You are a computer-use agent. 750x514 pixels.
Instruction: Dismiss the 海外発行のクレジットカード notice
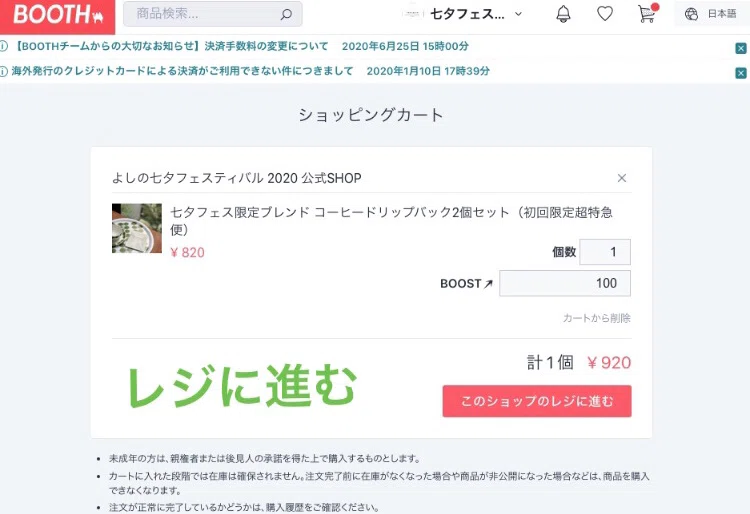[x=741, y=73]
